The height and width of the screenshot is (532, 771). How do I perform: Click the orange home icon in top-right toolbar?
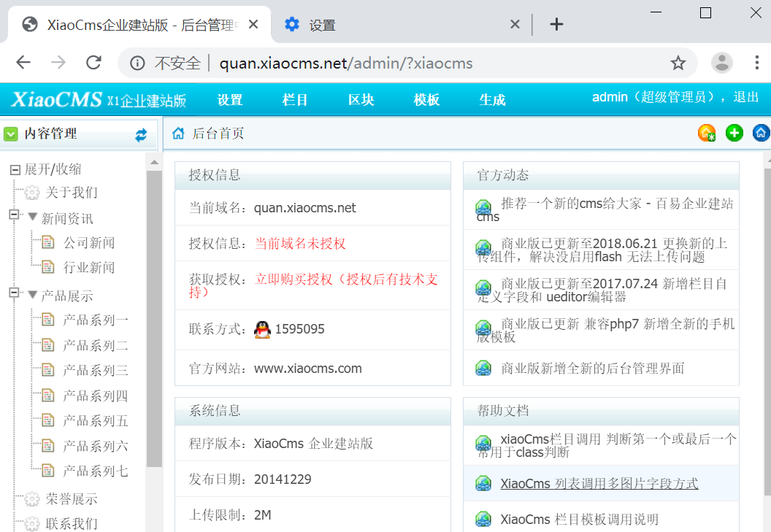(x=707, y=133)
